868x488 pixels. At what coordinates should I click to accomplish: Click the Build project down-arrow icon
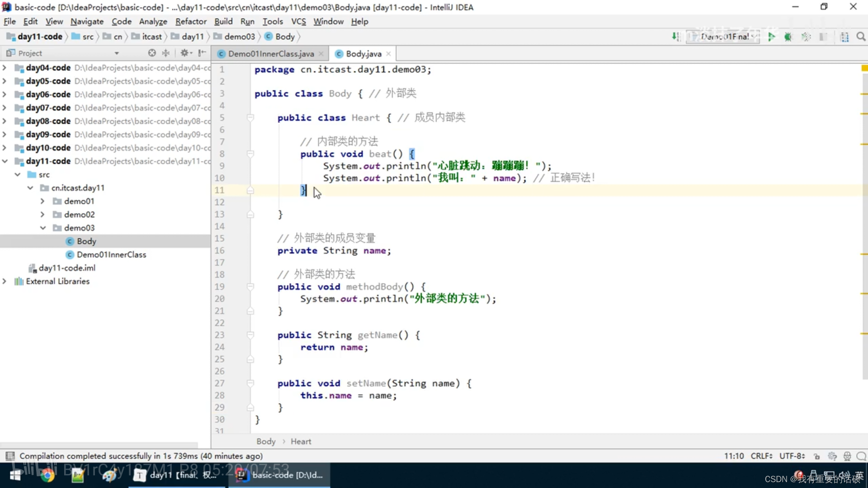tap(675, 37)
